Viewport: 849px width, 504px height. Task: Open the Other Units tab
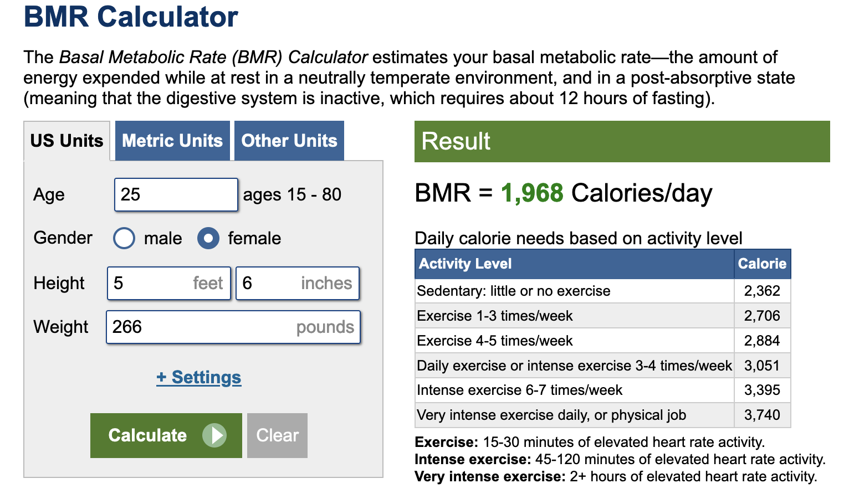(289, 141)
